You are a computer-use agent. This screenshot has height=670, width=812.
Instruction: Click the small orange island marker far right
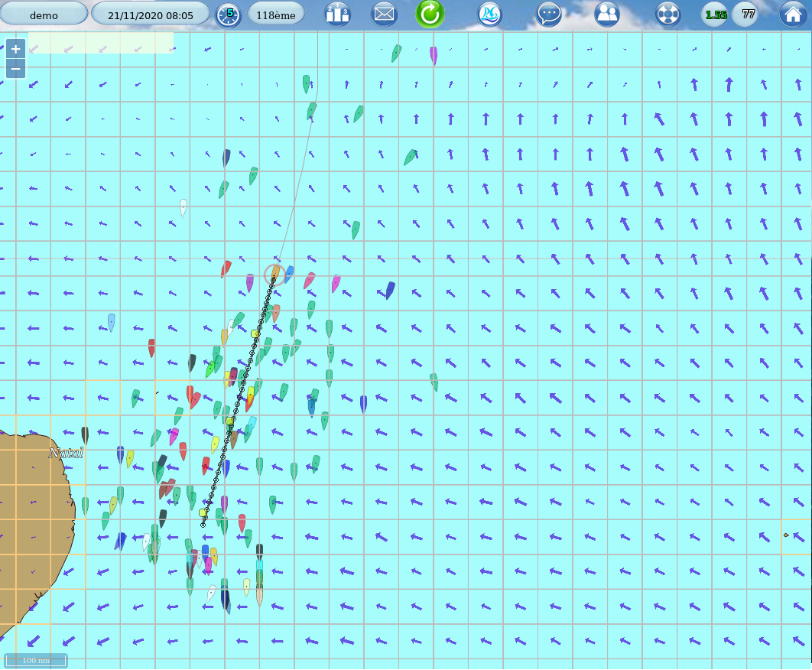click(786, 535)
